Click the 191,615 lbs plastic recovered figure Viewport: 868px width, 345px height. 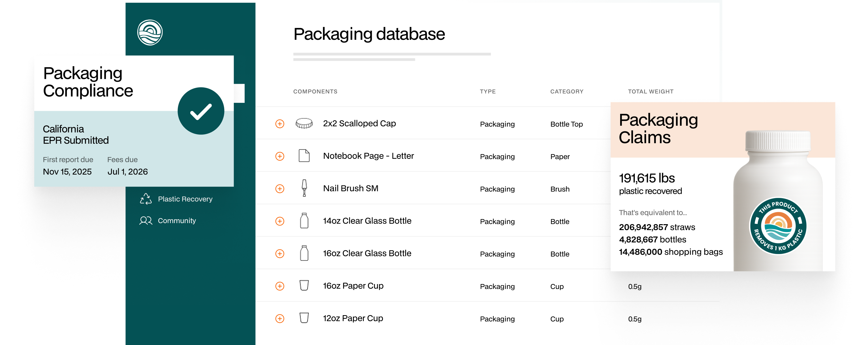(x=650, y=184)
